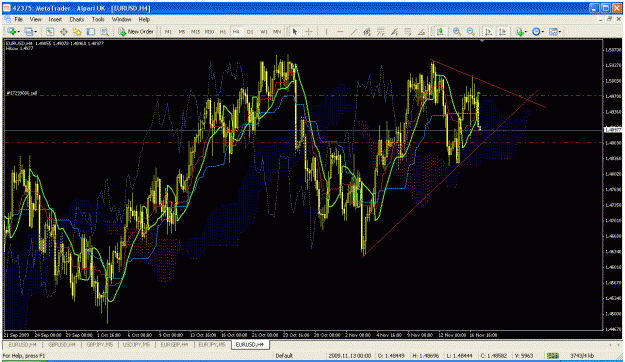This screenshot has height=362, width=625.
Task: Expand the Profiles dropdown arrow
Action: click(35, 32)
